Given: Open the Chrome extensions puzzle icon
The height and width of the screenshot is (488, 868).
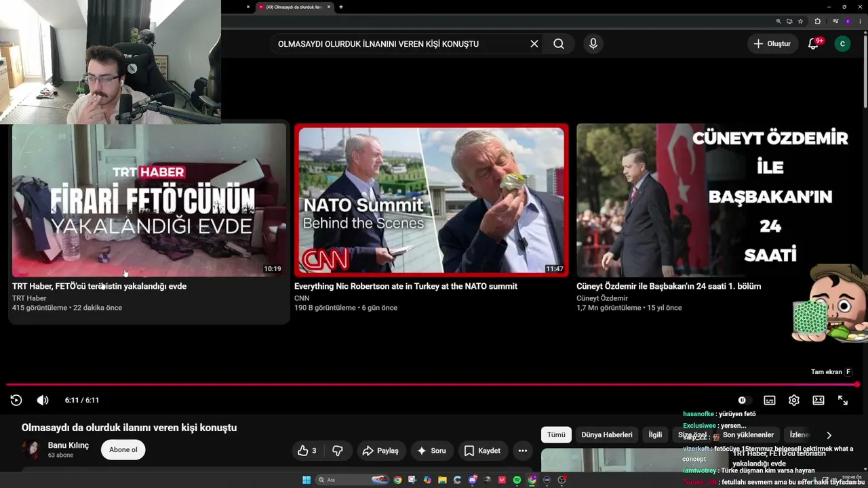Looking at the screenshot, I should tap(817, 21).
